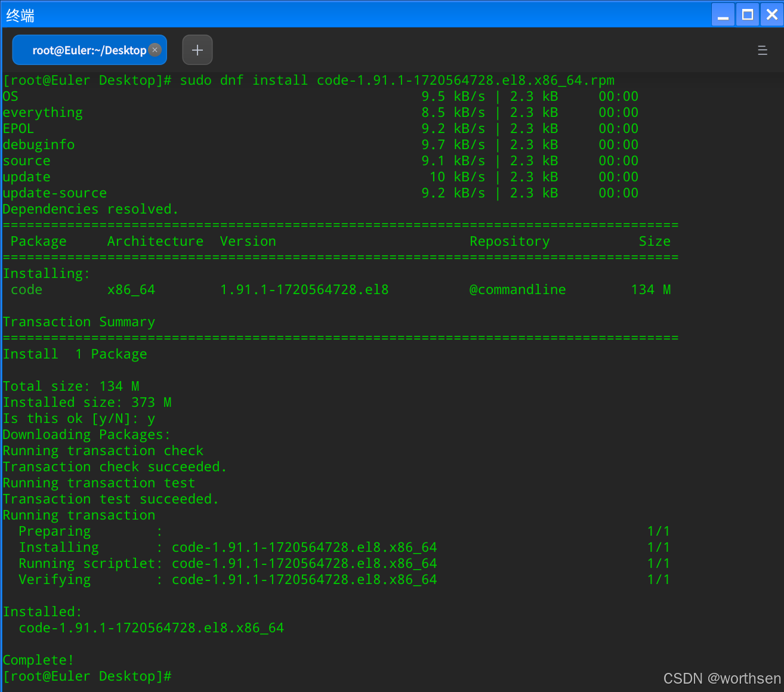Click the Total size: 134 M line

pos(71,386)
